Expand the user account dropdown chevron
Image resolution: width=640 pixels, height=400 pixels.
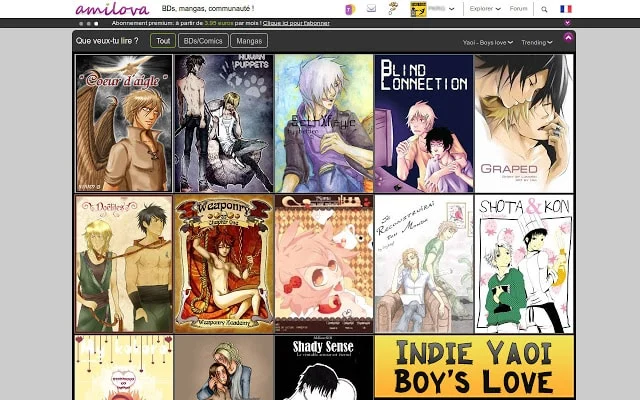pyautogui.click(x=451, y=9)
